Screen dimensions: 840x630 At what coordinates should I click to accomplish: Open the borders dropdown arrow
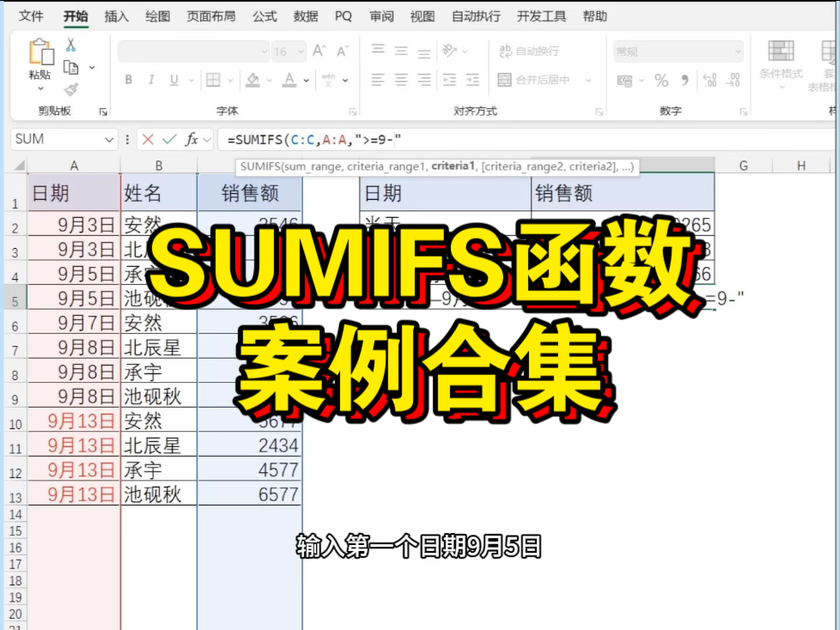[230, 79]
